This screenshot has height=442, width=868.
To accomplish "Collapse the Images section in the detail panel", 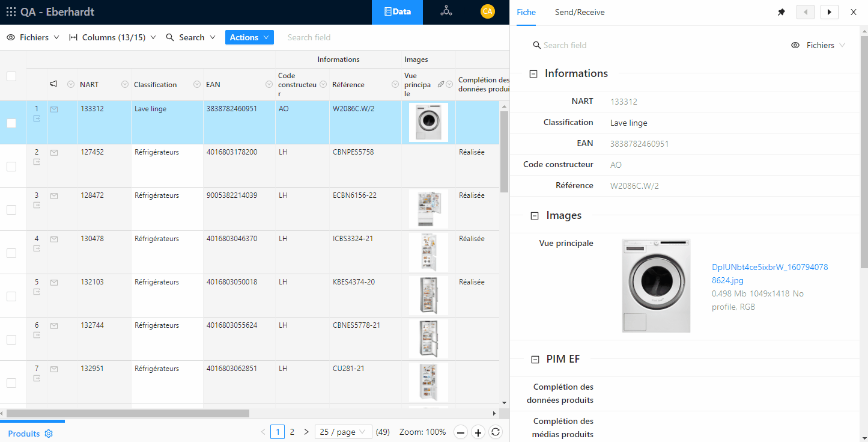I will click(x=533, y=215).
